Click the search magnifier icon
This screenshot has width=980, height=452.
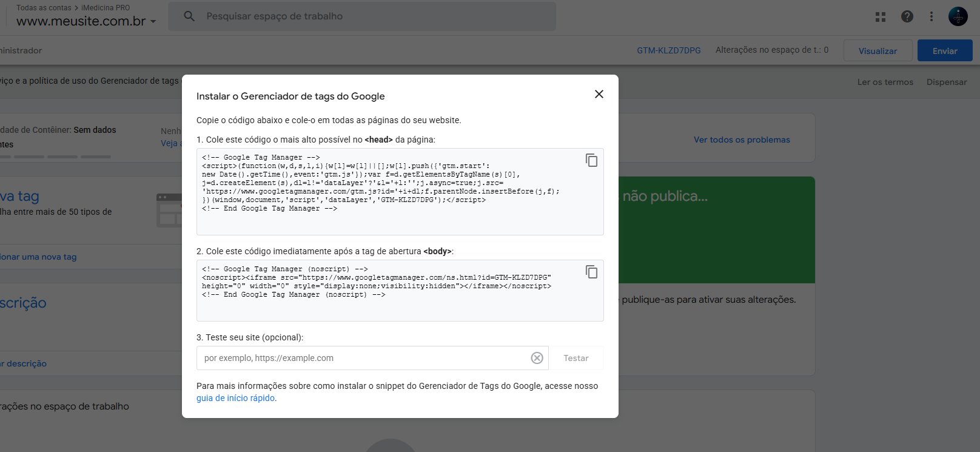point(189,16)
